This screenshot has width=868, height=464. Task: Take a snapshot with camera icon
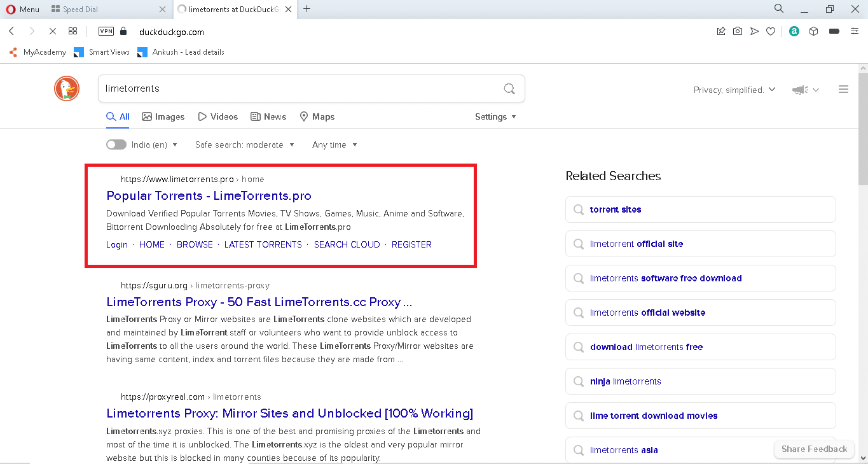[x=738, y=31]
